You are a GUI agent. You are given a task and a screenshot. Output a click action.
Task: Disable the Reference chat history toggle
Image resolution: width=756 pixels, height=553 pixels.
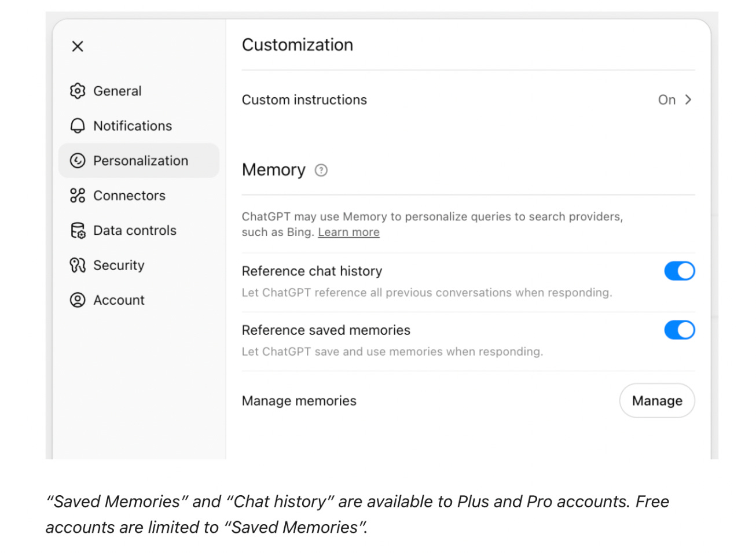point(679,271)
